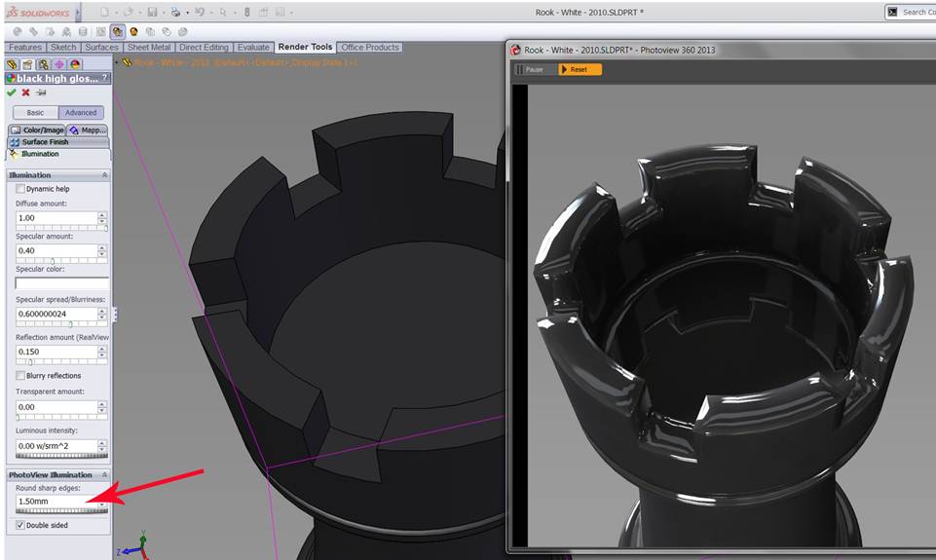Click the Print icon in top toolbar
This screenshot has height=560, width=936.
(175, 12)
